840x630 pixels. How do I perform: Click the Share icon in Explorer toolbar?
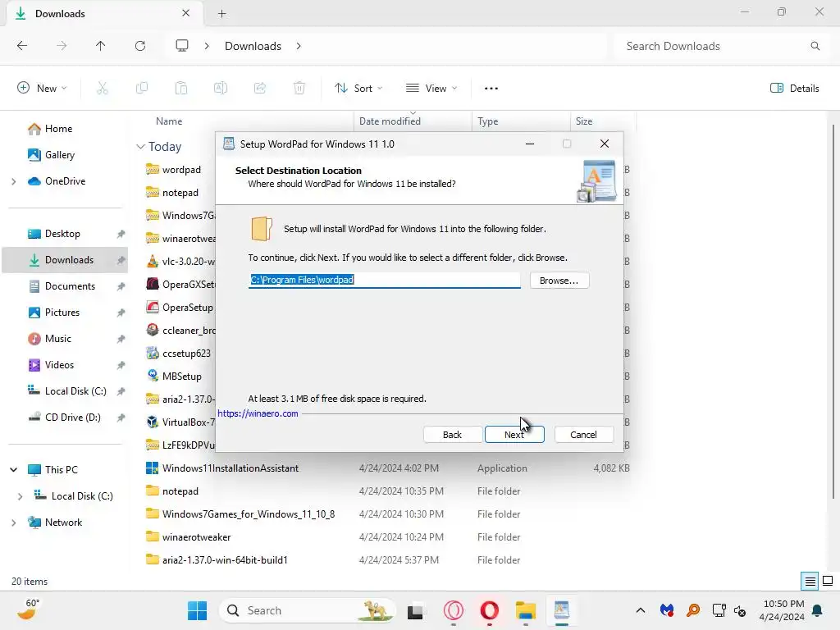tap(260, 88)
